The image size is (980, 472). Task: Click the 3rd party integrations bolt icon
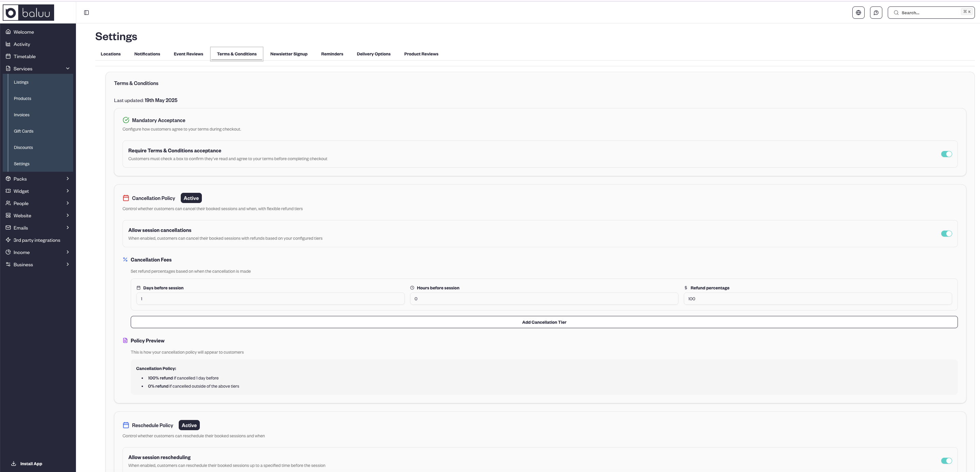(8, 240)
